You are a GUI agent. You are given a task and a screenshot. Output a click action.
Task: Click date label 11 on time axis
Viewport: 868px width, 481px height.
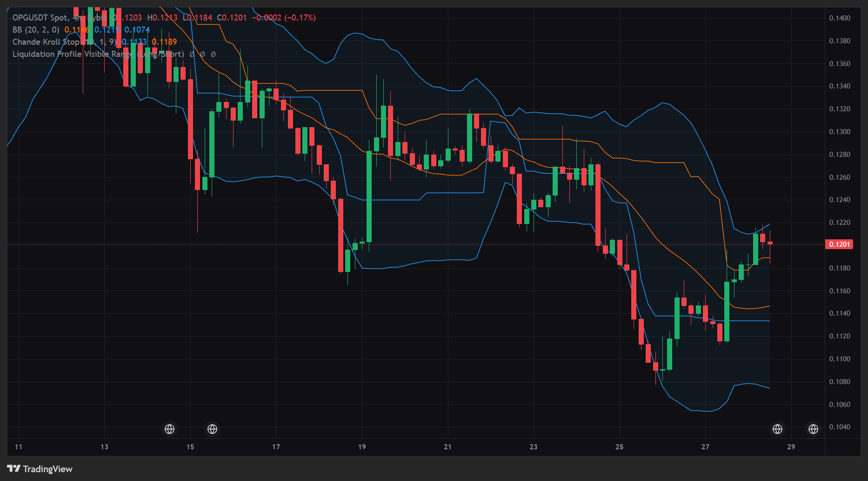[x=19, y=447]
